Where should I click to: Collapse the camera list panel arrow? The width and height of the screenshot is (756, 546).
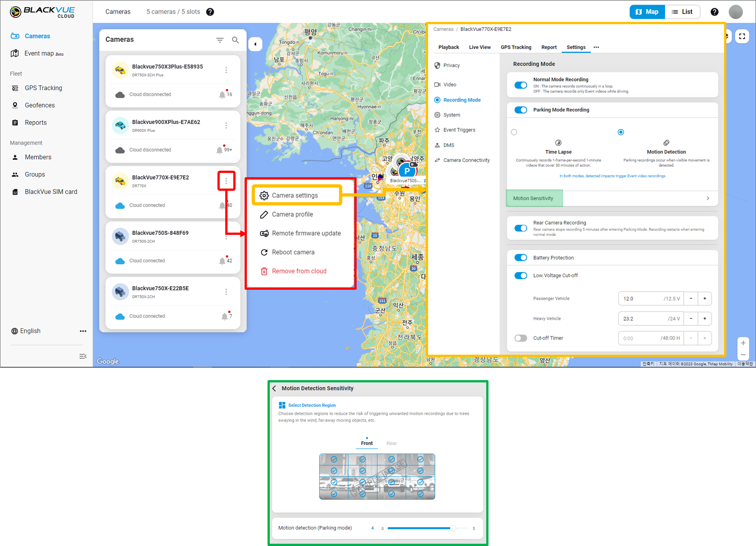tap(255, 44)
